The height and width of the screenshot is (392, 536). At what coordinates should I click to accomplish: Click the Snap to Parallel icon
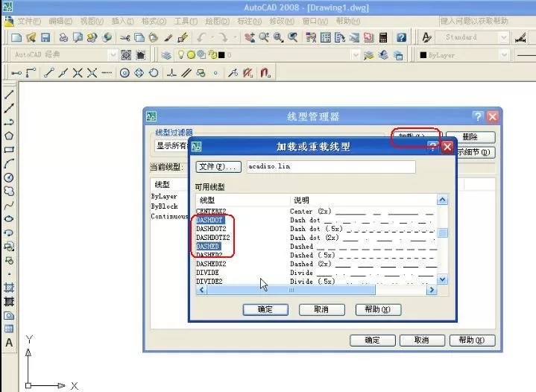click(x=186, y=73)
